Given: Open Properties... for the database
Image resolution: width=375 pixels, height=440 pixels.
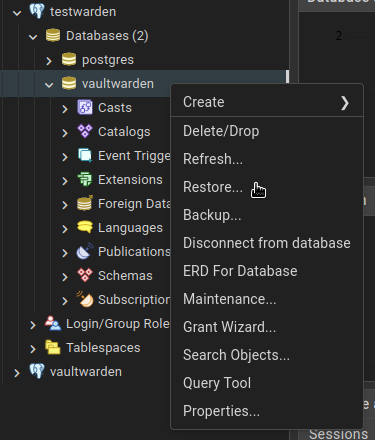Looking at the screenshot, I should click(267, 411).
